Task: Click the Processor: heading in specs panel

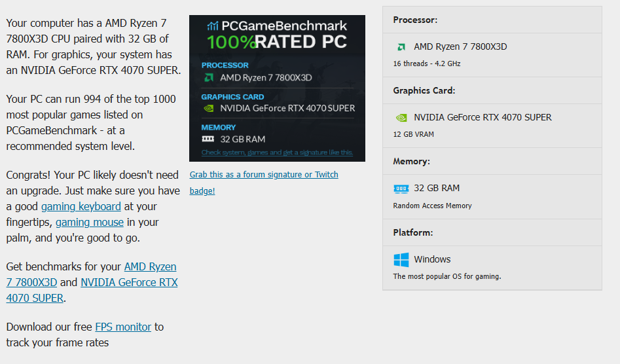Action: 415,20
